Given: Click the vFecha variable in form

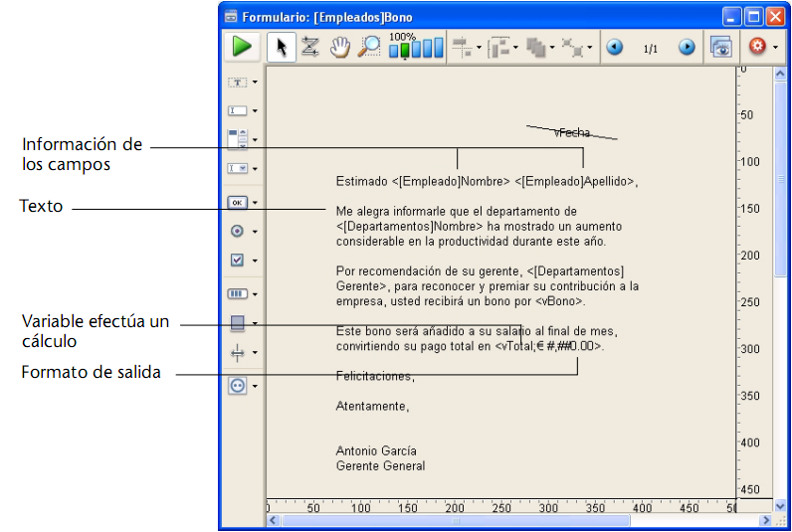Looking at the screenshot, I should point(572,132).
